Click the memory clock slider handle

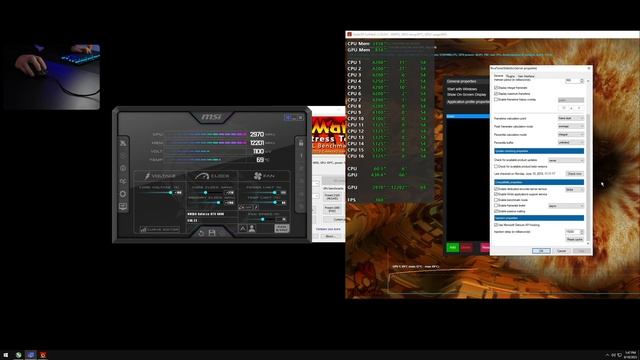(x=219, y=202)
